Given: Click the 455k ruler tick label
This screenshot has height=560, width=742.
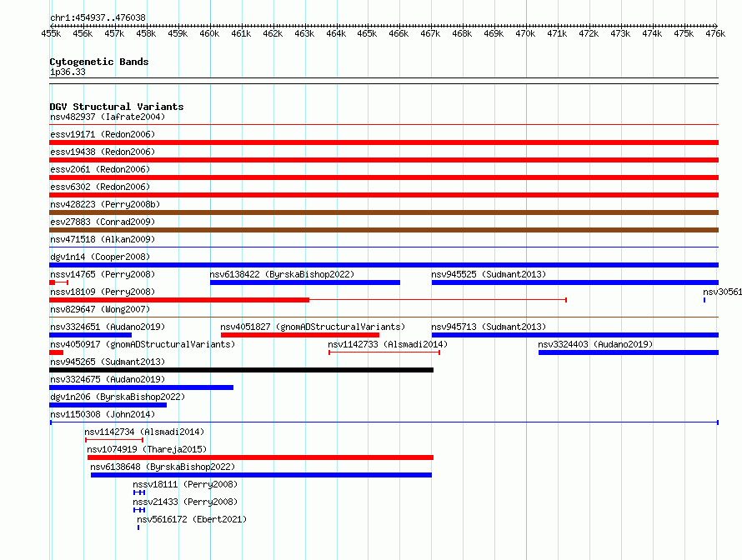Looking at the screenshot, I should [51, 33].
